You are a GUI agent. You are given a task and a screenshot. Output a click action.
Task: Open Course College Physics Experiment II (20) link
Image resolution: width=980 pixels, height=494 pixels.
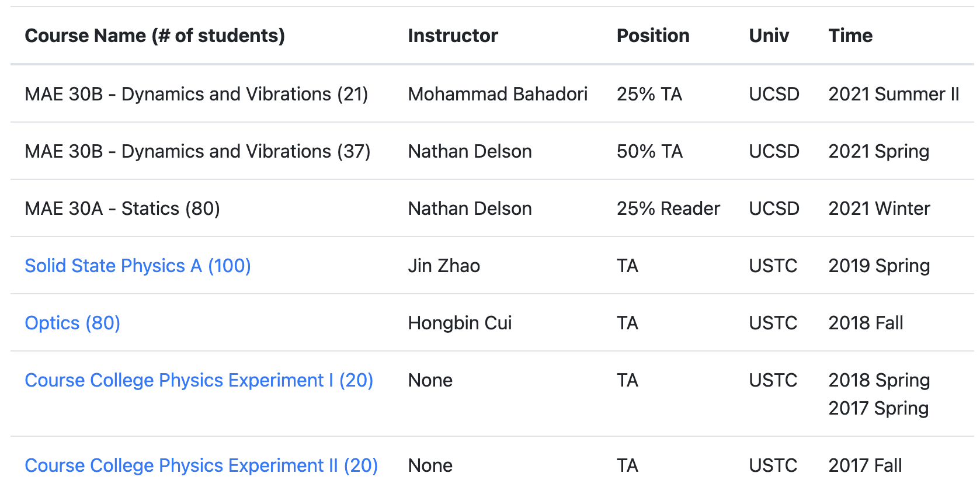pyautogui.click(x=201, y=465)
